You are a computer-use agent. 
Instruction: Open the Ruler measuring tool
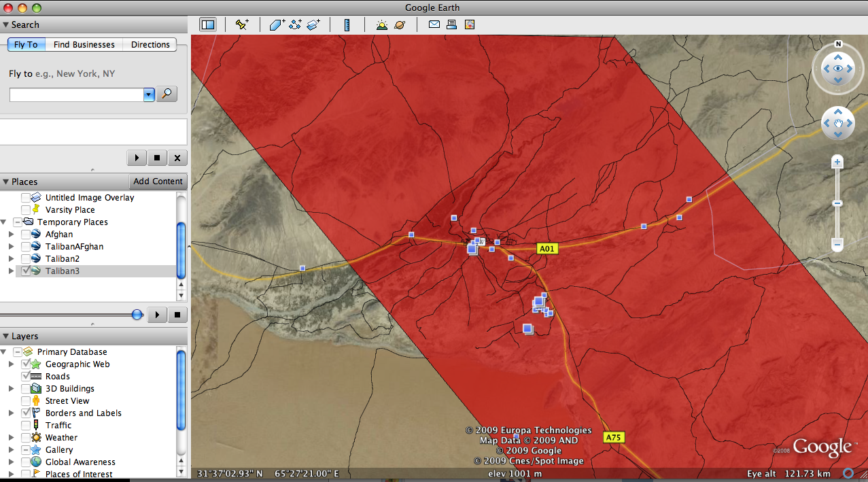(347, 24)
